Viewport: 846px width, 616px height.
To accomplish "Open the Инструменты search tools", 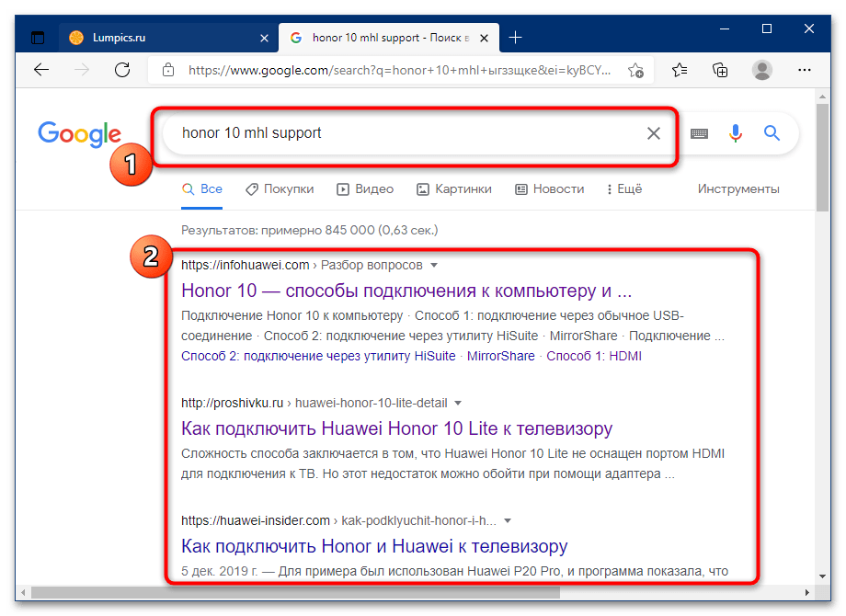I will (x=738, y=189).
